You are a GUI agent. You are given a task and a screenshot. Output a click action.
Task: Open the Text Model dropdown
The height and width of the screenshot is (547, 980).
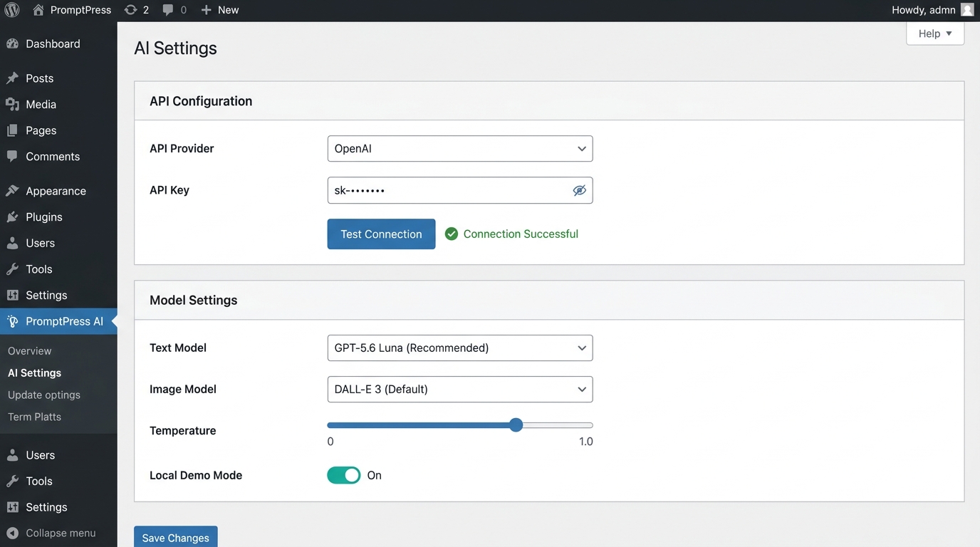(460, 348)
